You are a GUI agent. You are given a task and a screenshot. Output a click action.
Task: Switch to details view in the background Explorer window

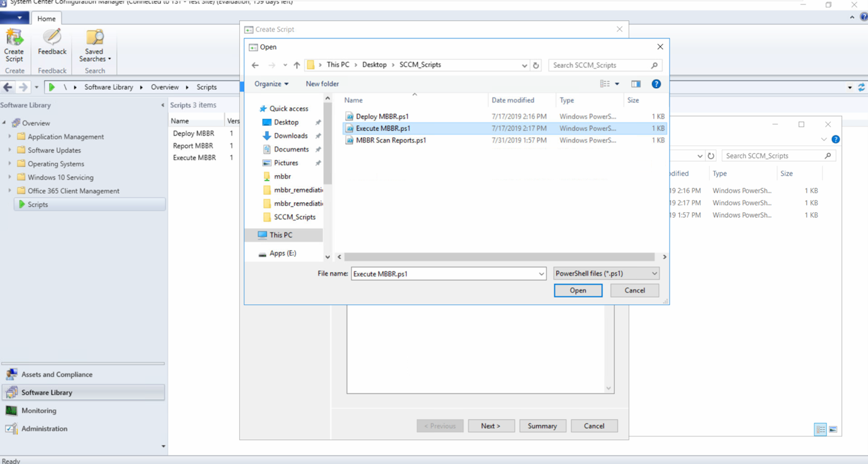point(820,429)
